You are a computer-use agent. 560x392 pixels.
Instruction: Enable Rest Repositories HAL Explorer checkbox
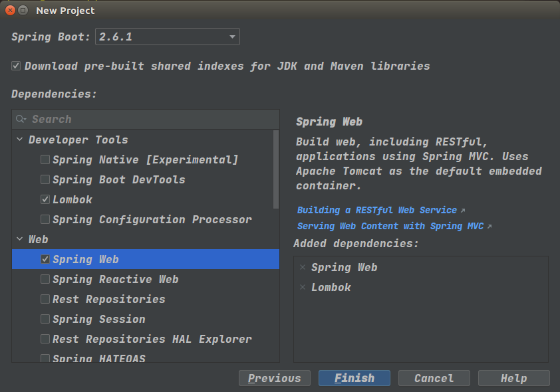(x=45, y=339)
